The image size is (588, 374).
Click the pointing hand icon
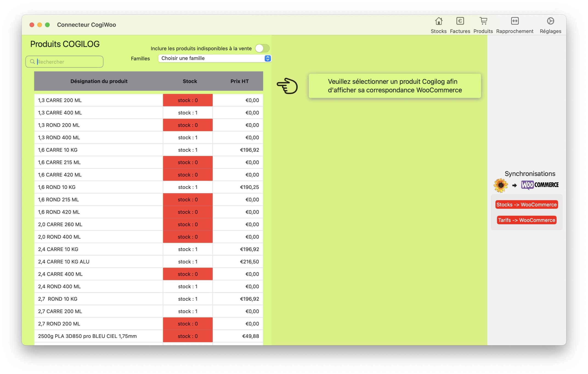point(287,86)
